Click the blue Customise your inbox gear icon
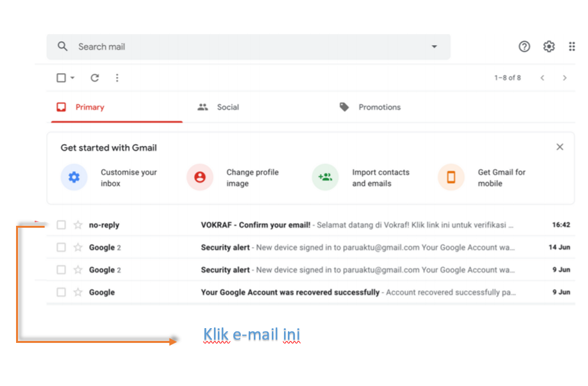The height and width of the screenshot is (386, 588). point(74,177)
